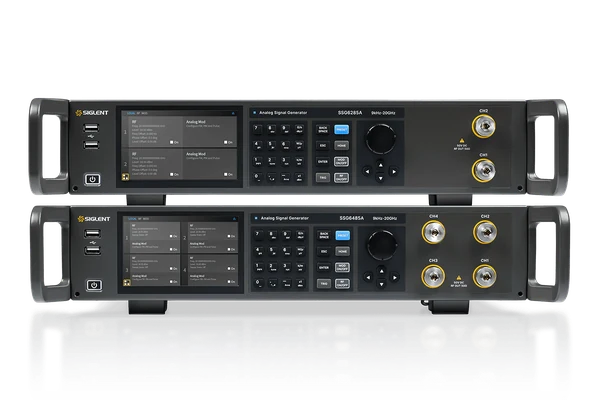
Task: Tap number key 7 on the top unit
Action: pyautogui.click(x=258, y=129)
